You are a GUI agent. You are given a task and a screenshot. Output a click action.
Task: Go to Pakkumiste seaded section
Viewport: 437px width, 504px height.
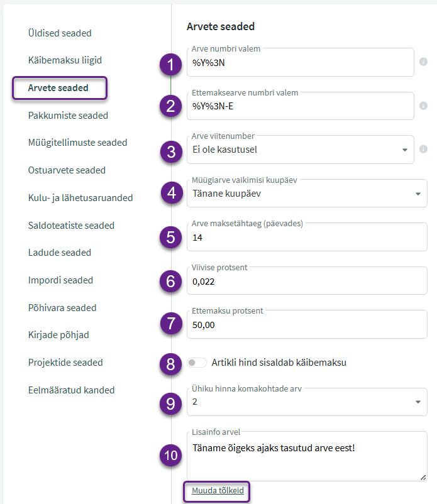68,116
